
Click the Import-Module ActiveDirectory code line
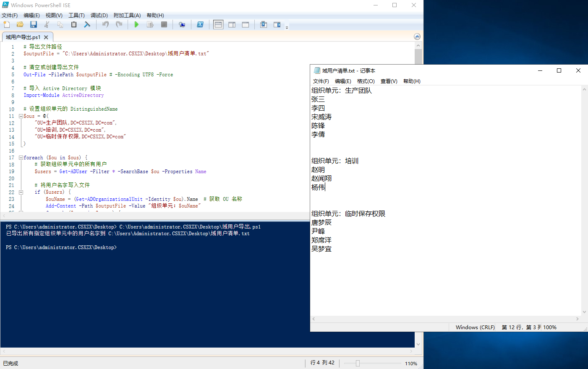coord(63,95)
